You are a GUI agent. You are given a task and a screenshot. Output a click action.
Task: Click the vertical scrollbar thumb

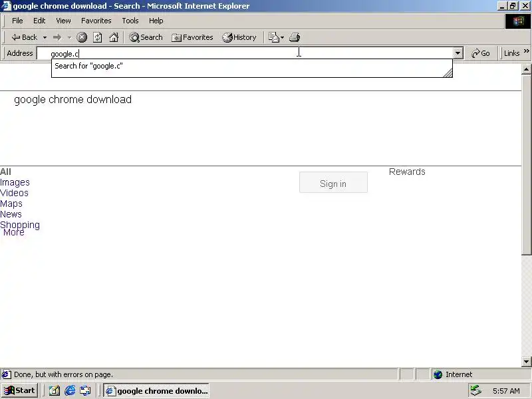coord(526,164)
